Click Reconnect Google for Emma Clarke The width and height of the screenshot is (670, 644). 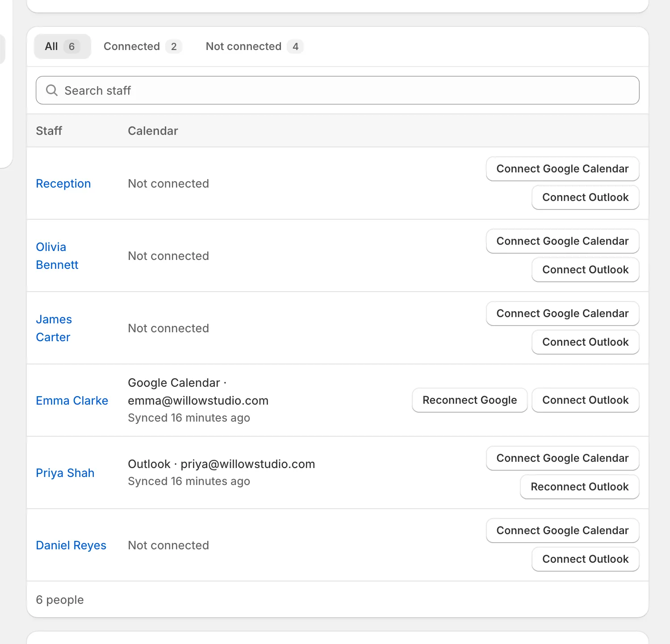coord(470,400)
